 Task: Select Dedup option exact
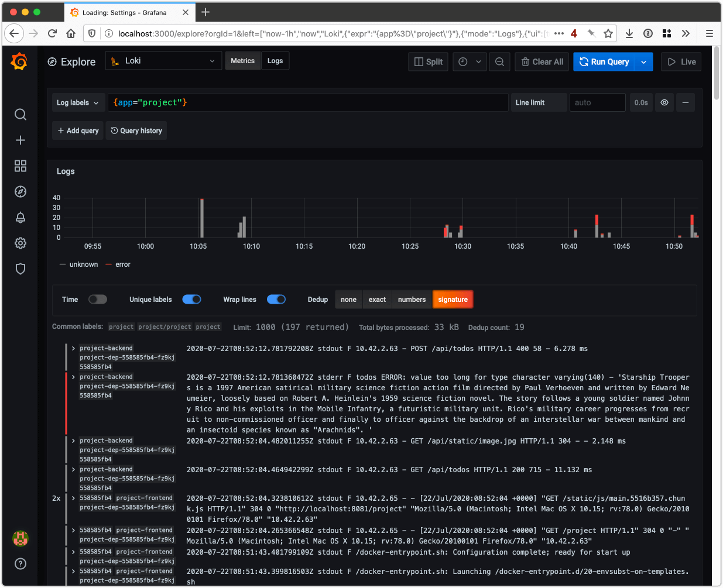pyautogui.click(x=378, y=300)
